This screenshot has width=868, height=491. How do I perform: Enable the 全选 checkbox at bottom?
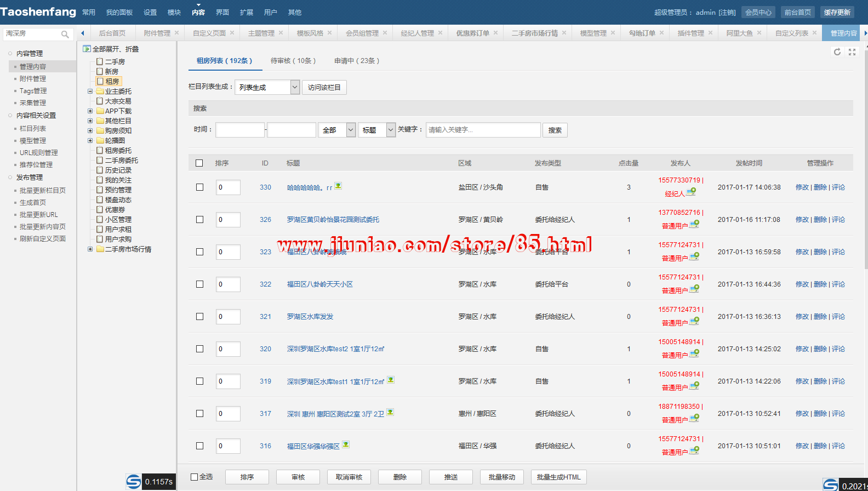pos(194,477)
